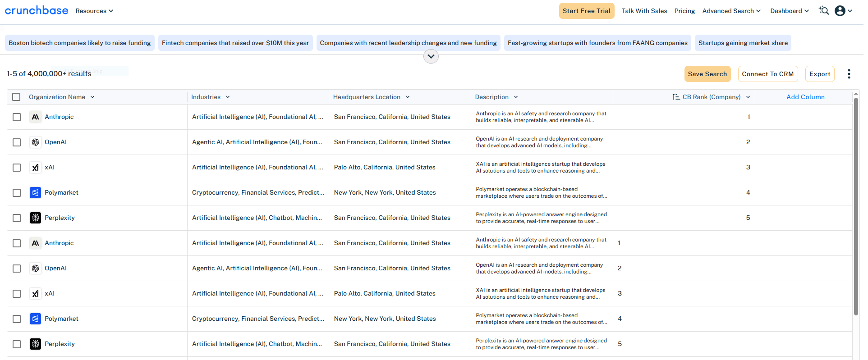
Task: Open the user account profile icon
Action: [840, 11]
